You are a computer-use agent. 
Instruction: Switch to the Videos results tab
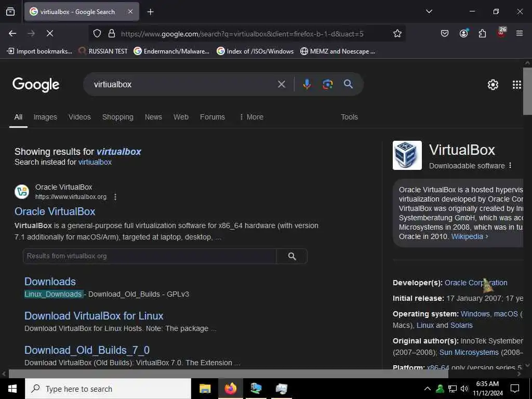pyautogui.click(x=79, y=117)
